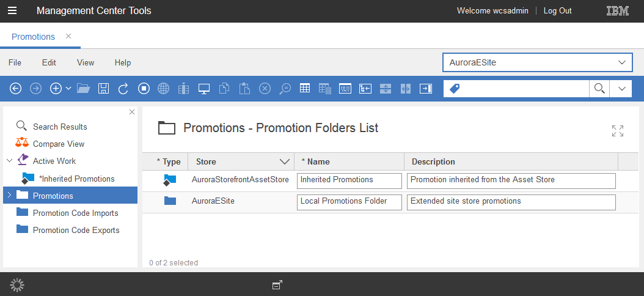
Task: Click the pop-out window icon in footer
Action: (x=277, y=284)
